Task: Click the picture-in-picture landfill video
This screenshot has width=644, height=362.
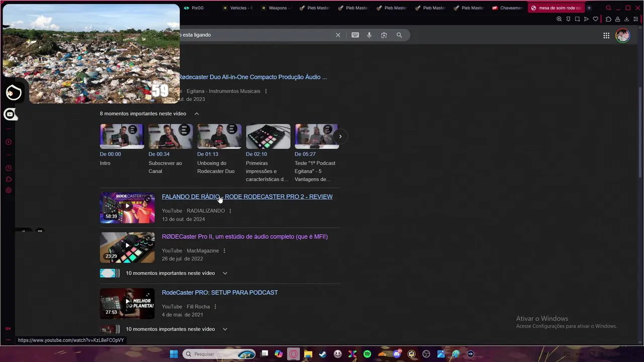Action: point(91,53)
